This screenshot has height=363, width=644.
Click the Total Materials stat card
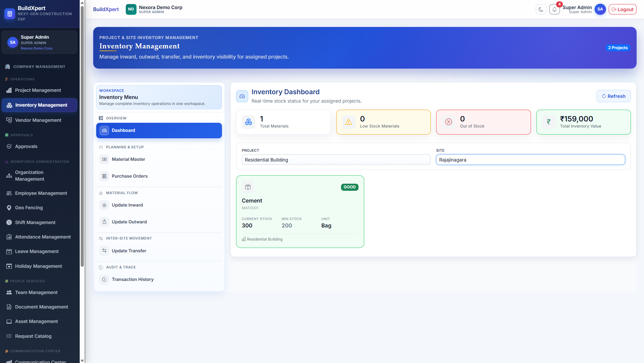tap(283, 122)
